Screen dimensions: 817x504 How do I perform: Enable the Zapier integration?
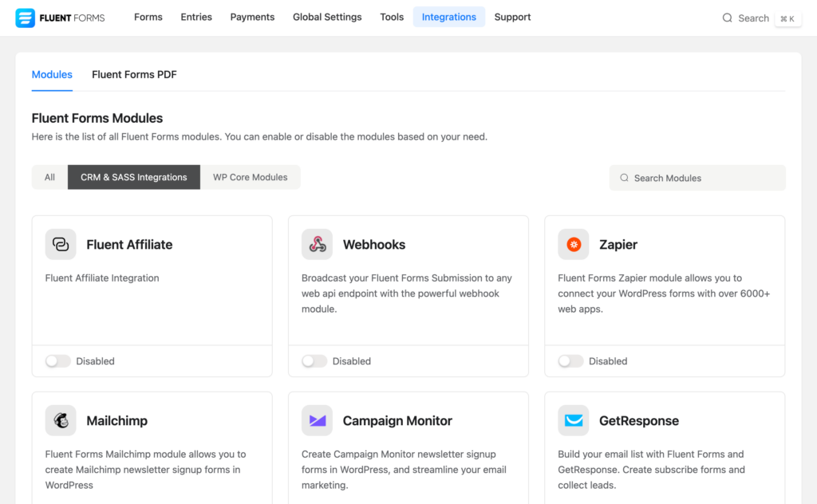pos(570,360)
